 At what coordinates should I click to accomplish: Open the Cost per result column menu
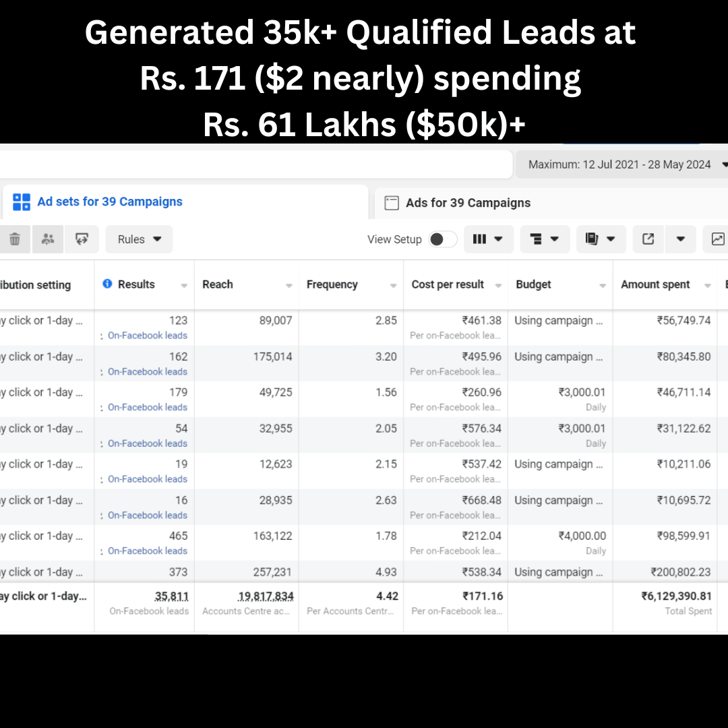(498, 286)
